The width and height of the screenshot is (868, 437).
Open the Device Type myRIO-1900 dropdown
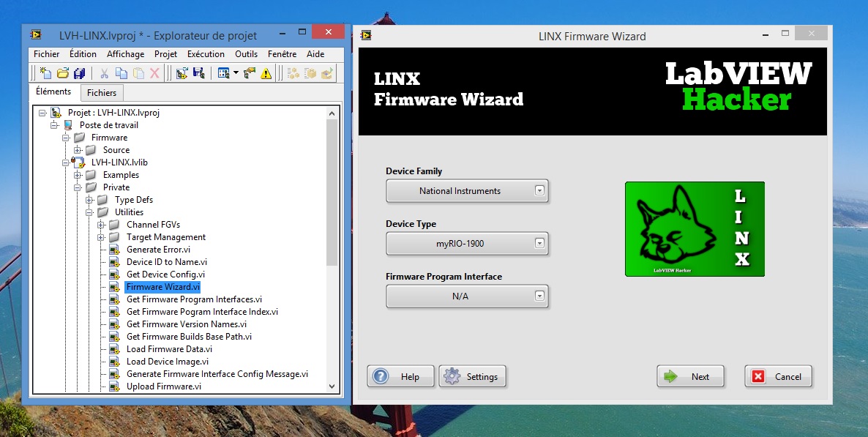(x=467, y=244)
